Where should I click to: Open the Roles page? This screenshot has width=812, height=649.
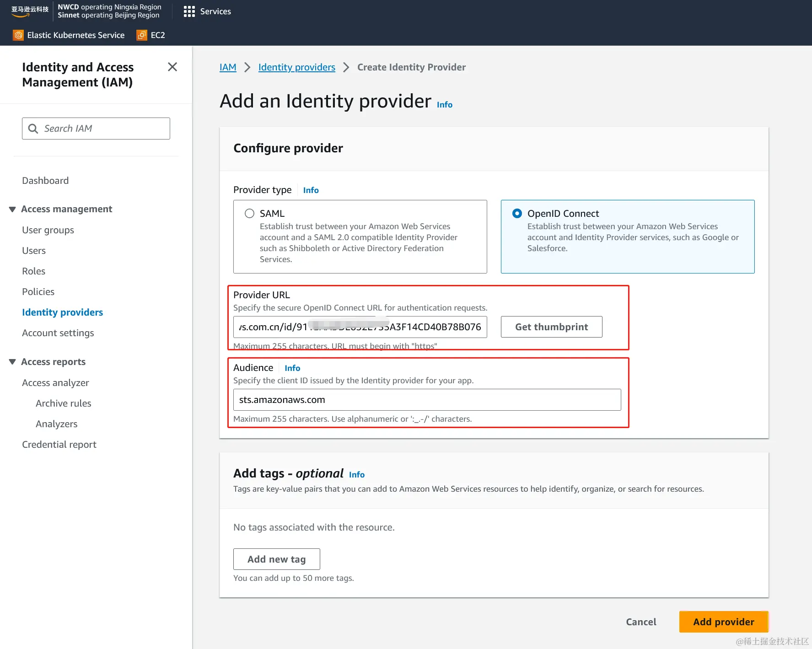[34, 271]
